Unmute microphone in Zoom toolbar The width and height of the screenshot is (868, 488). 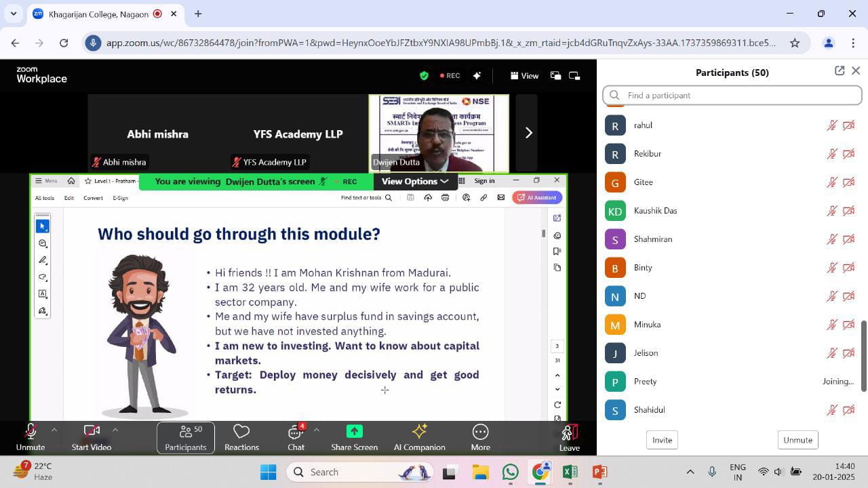pyautogui.click(x=31, y=437)
